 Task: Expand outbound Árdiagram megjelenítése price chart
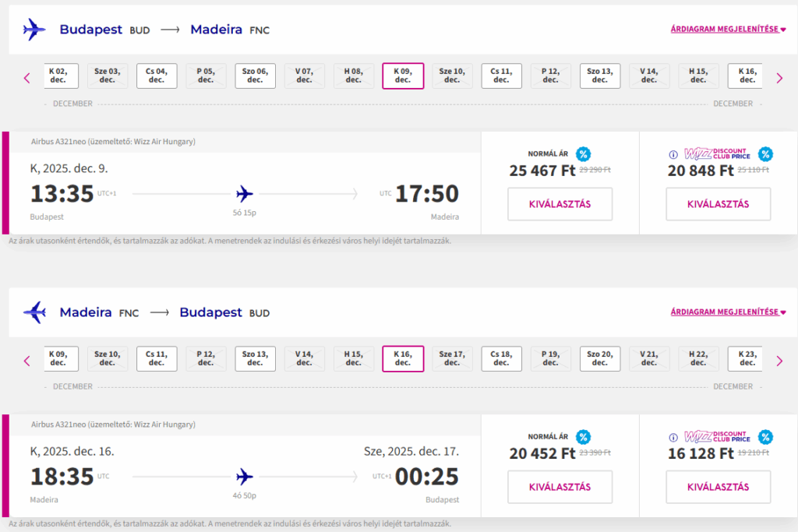pos(728,30)
